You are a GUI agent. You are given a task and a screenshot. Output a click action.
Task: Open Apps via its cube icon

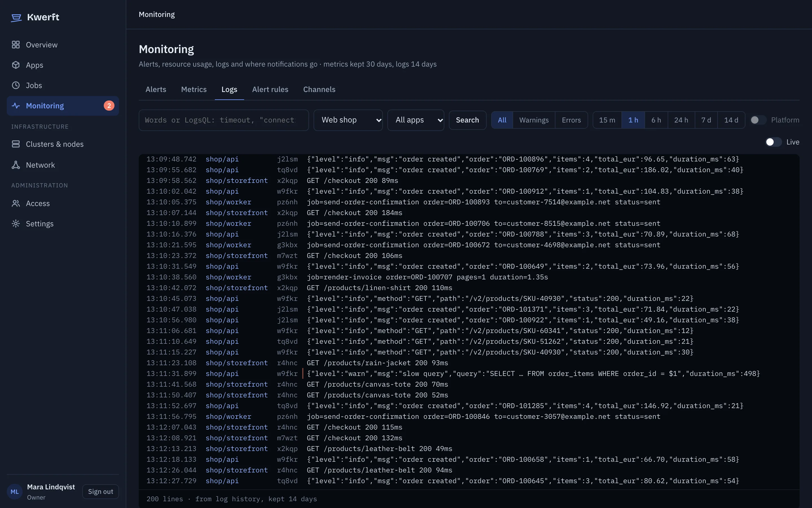pos(16,65)
